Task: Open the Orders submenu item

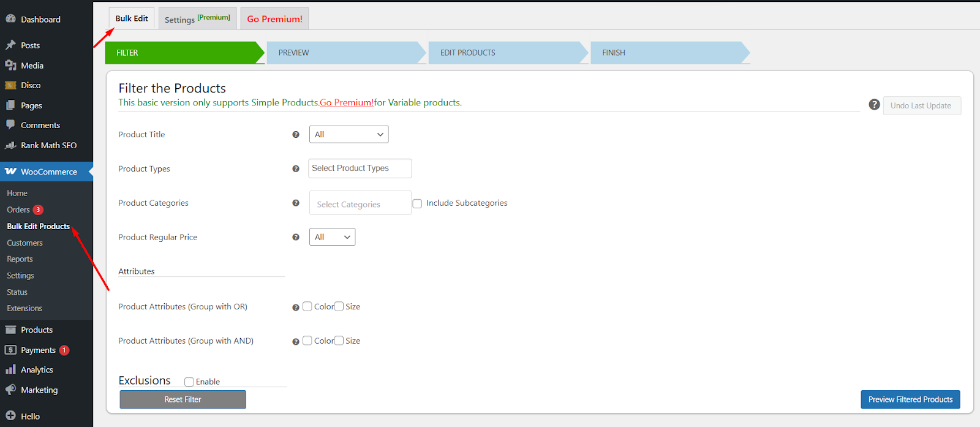Action: coord(18,210)
